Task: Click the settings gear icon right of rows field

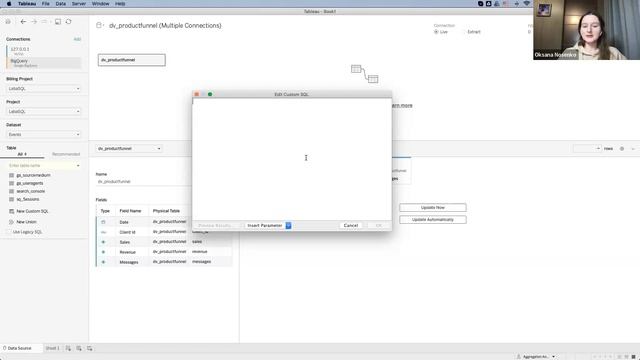Action: click(622, 149)
